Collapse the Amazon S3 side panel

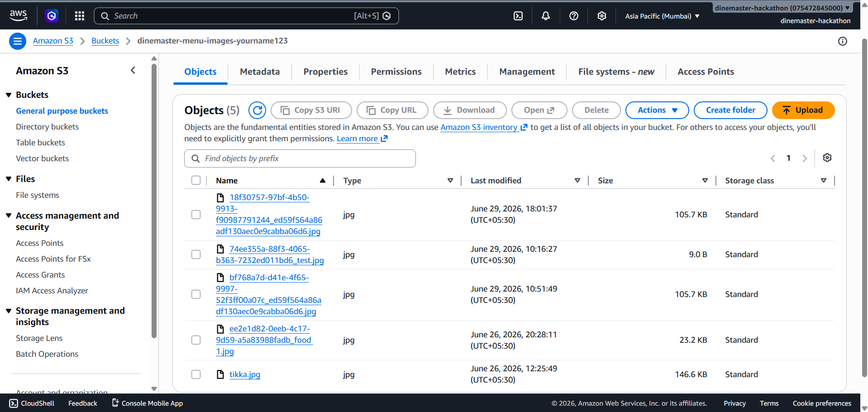coord(133,70)
